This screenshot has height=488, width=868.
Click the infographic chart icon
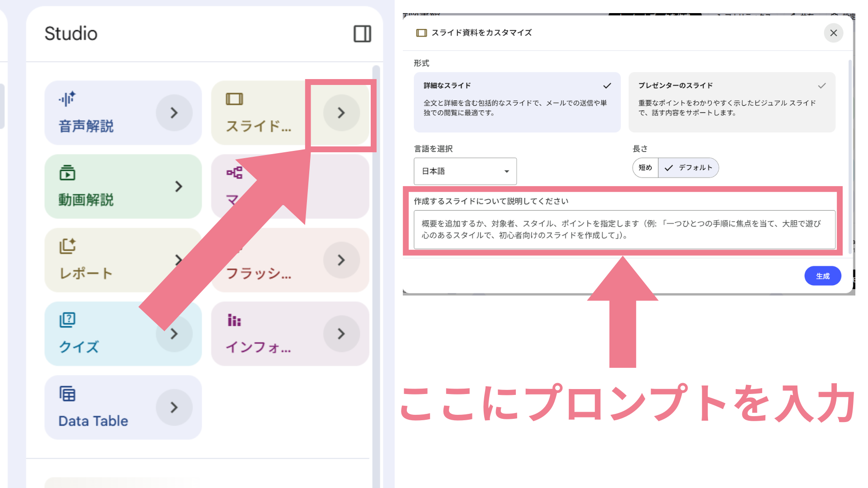point(234,320)
